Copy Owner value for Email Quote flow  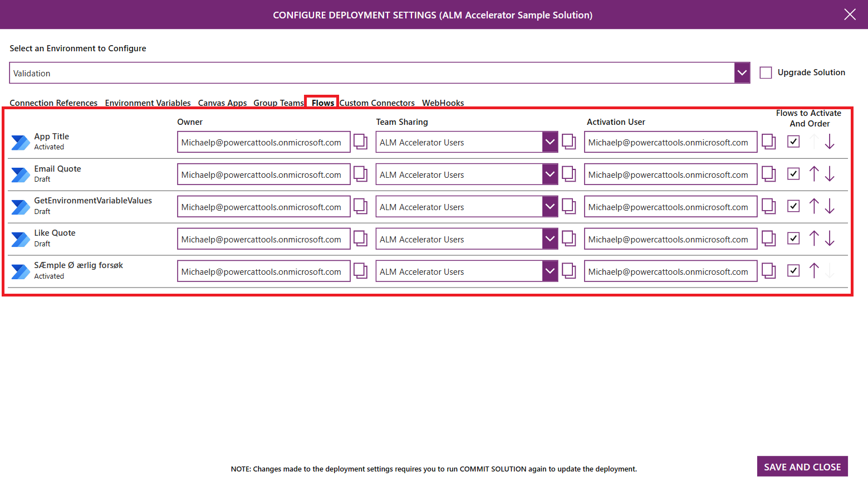point(361,174)
